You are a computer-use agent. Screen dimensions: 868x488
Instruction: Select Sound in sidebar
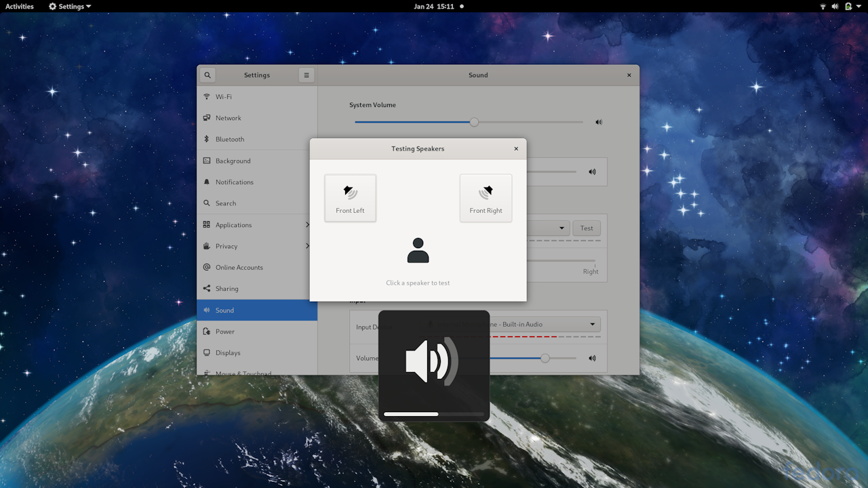(x=257, y=310)
